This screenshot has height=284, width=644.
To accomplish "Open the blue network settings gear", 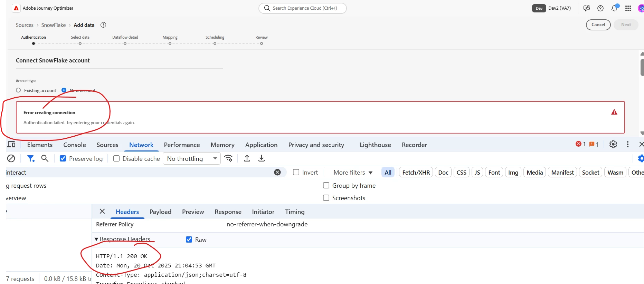I will (x=641, y=158).
